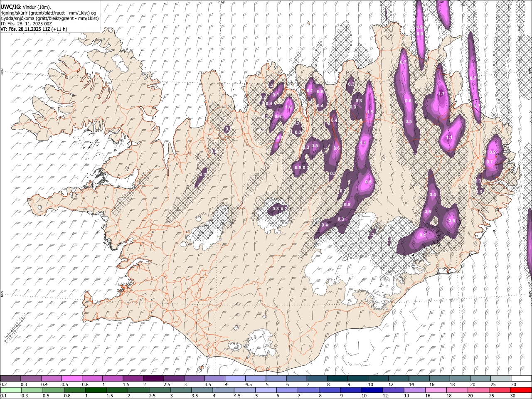Click the 'IT: Fös. 28. 11. 2025 00Z' line
This screenshot has height=399, width=532.
coord(26,24)
